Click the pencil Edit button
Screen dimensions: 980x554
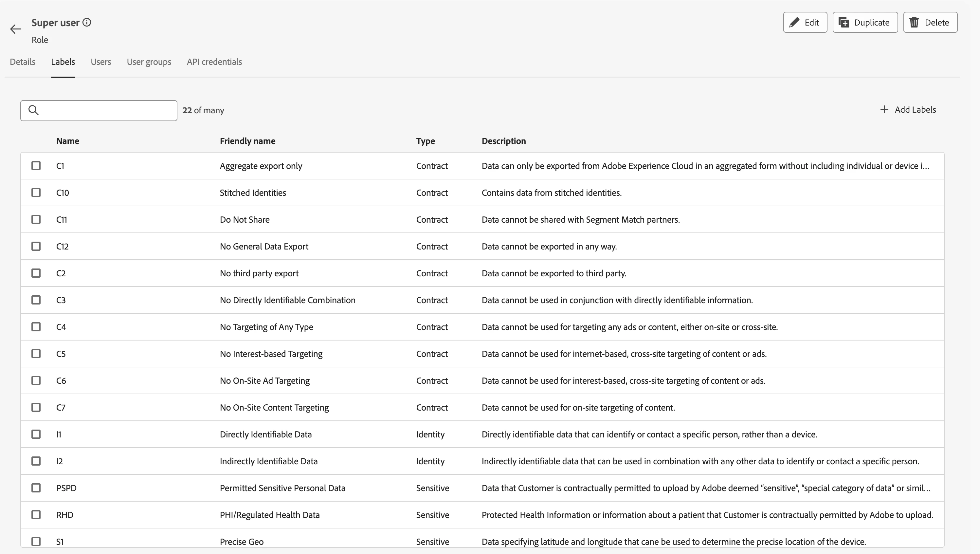tap(805, 23)
